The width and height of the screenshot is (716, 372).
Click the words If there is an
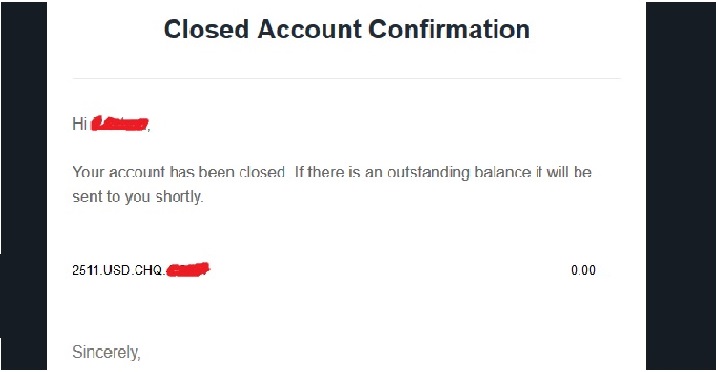(x=339, y=172)
